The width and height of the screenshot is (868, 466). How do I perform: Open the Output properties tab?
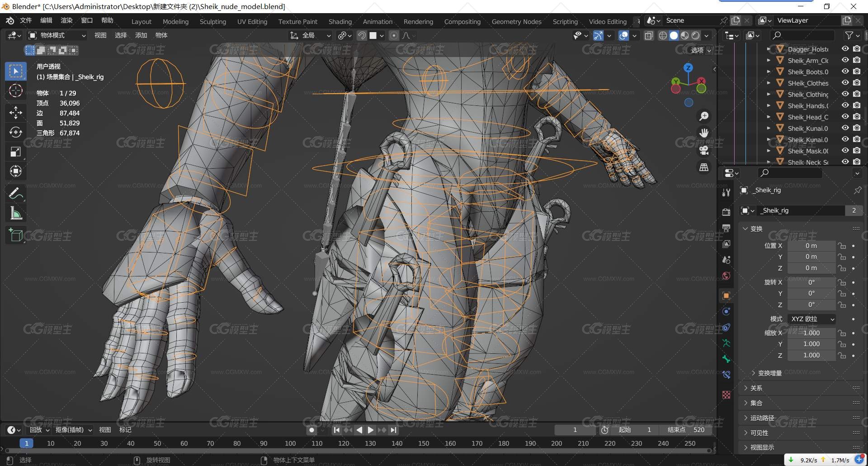point(726,228)
